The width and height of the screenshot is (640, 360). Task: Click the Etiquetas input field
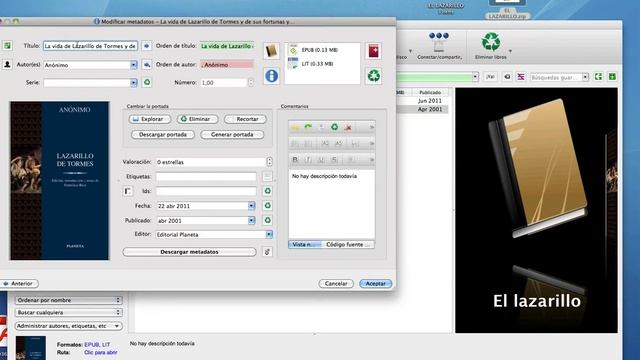pos(206,176)
